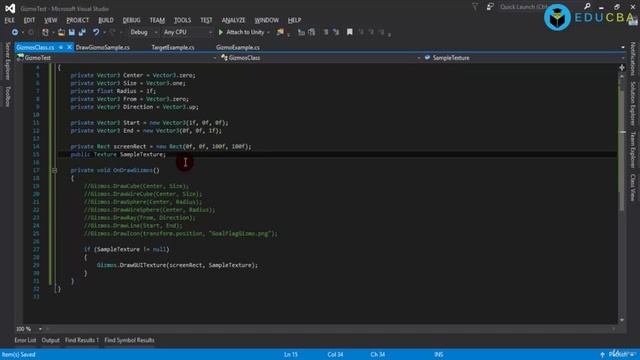Image resolution: width=640 pixels, height=360 pixels.
Task: Collapse the class outline at closing brace
Action: [x=56, y=289]
